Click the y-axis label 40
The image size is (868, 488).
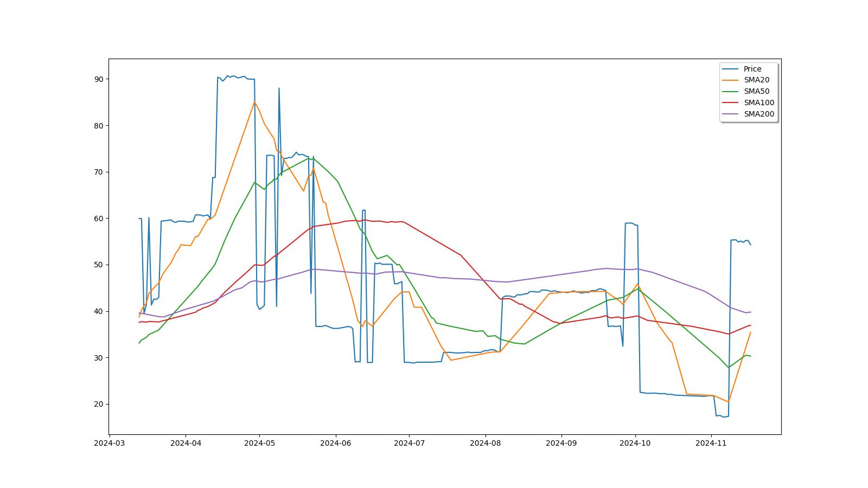pos(99,311)
